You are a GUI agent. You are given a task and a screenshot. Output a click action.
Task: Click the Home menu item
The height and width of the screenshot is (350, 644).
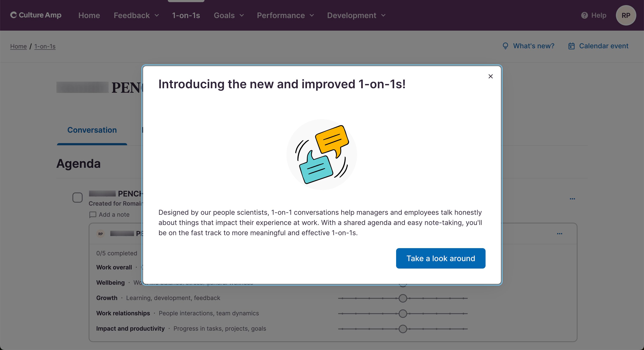click(x=89, y=15)
